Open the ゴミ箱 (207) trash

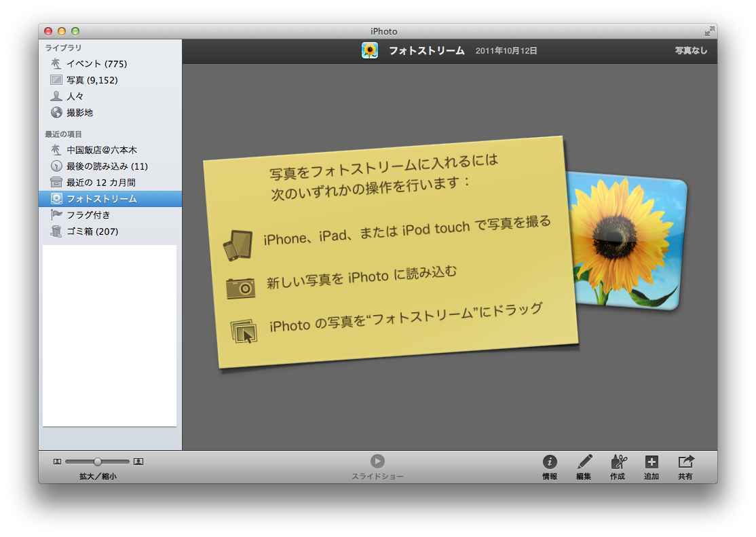(110, 231)
